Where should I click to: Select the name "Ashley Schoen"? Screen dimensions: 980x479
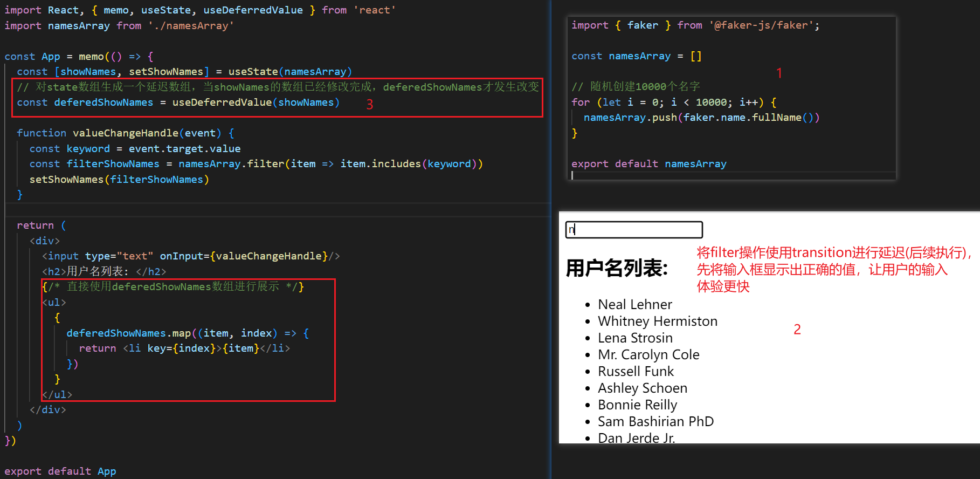643,388
